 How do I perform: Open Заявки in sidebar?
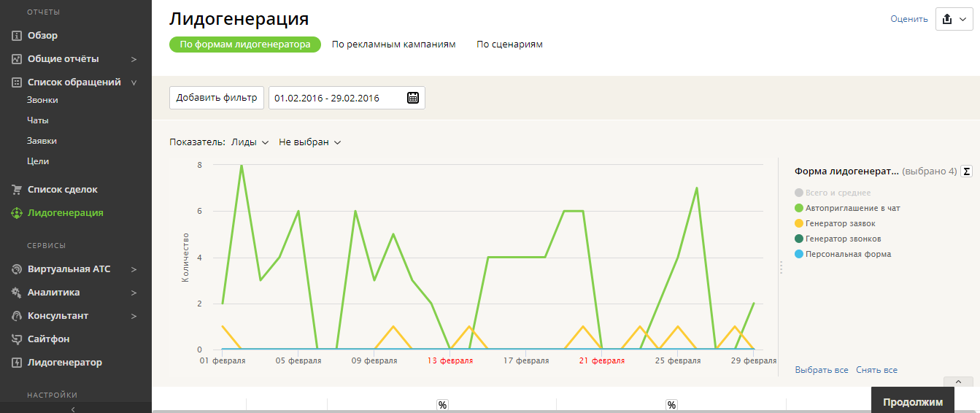coord(42,141)
